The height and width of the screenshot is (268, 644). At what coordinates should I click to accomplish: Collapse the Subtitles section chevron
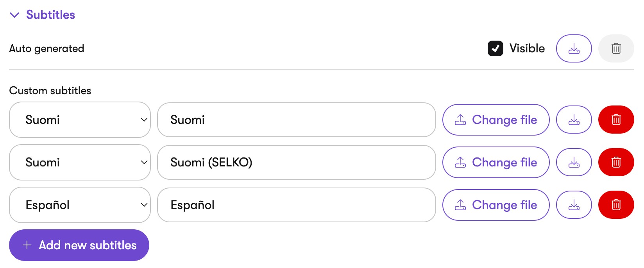tap(14, 15)
